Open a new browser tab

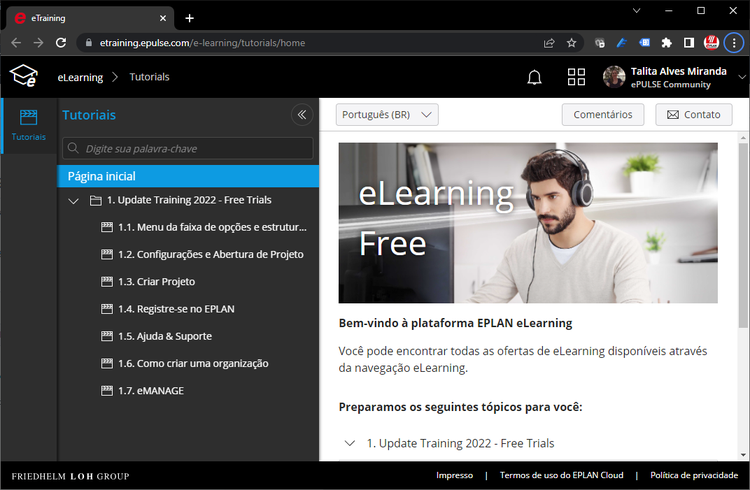click(x=189, y=18)
